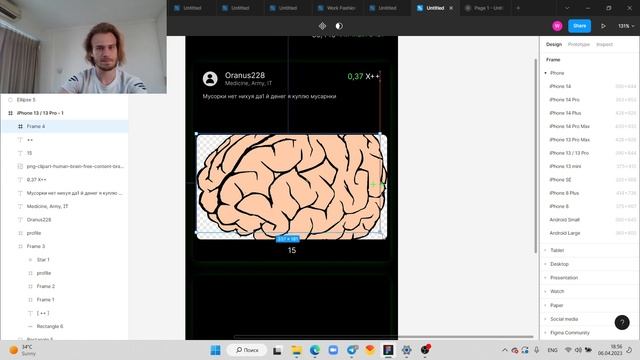Click the brain image on canvas
The image size is (640, 360).
(x=291, y=187)
